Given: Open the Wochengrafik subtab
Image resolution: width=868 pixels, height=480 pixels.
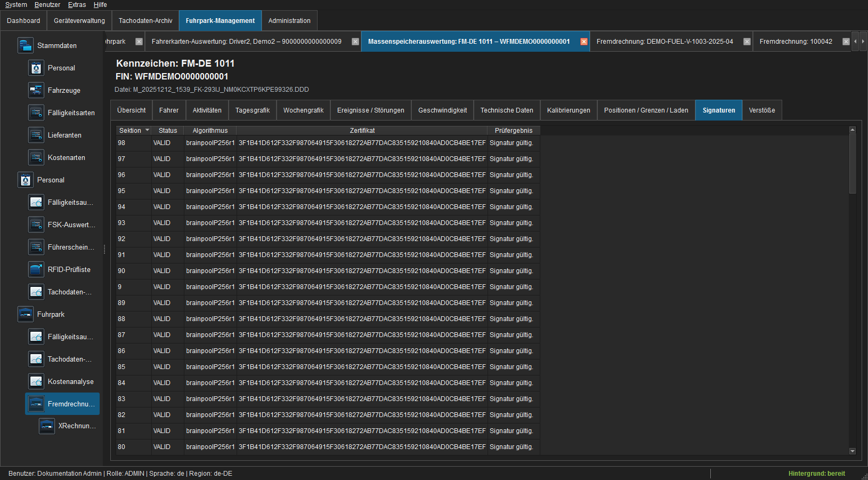Looking at the screenshot, I should pyautogui.click(x=304, y=110).
